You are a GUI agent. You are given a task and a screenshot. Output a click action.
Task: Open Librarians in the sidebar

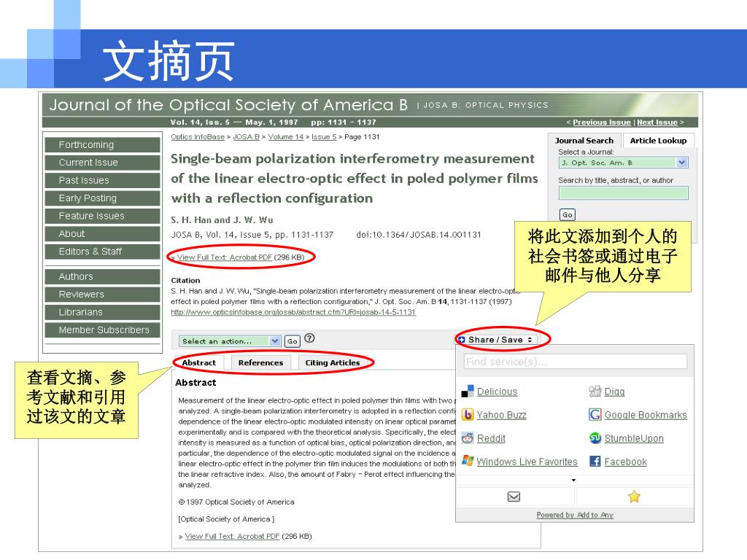point(102,312)
